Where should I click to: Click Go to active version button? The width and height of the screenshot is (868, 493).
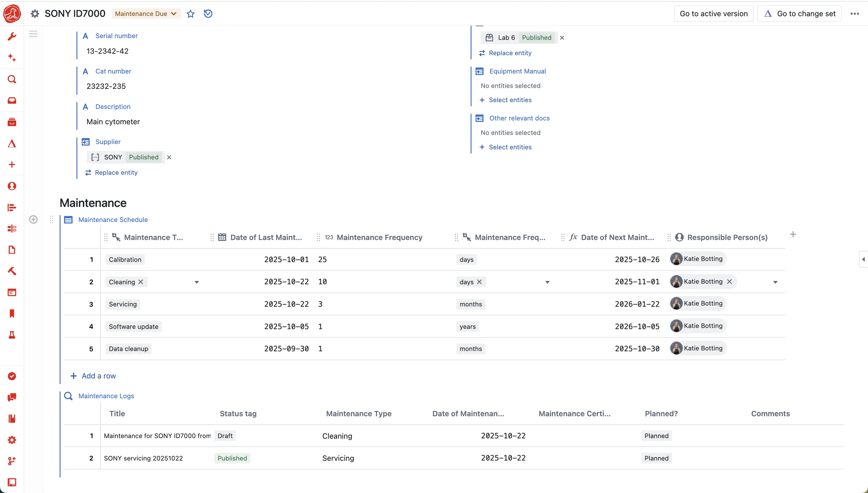click(713, 14)
